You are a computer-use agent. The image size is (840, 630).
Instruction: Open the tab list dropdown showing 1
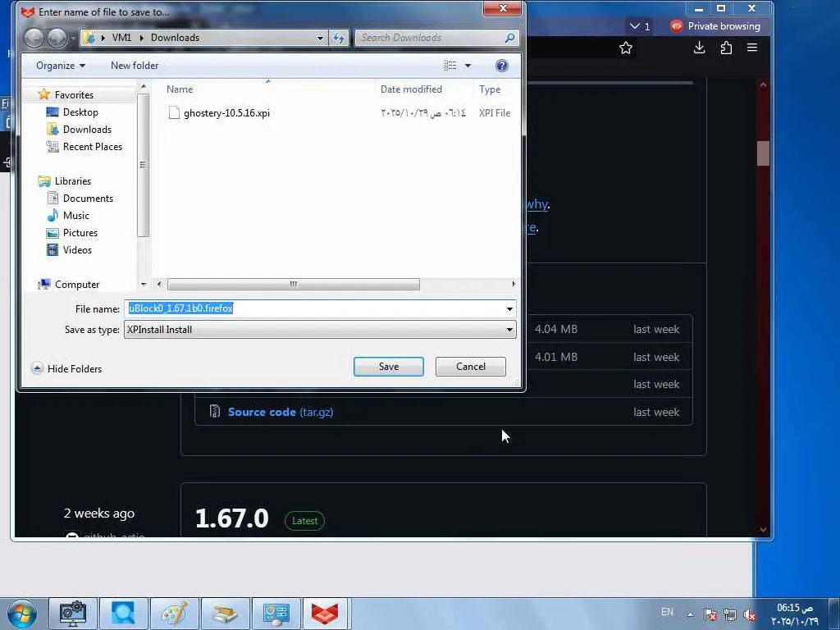pyautogui.click(x=640, y=26)
